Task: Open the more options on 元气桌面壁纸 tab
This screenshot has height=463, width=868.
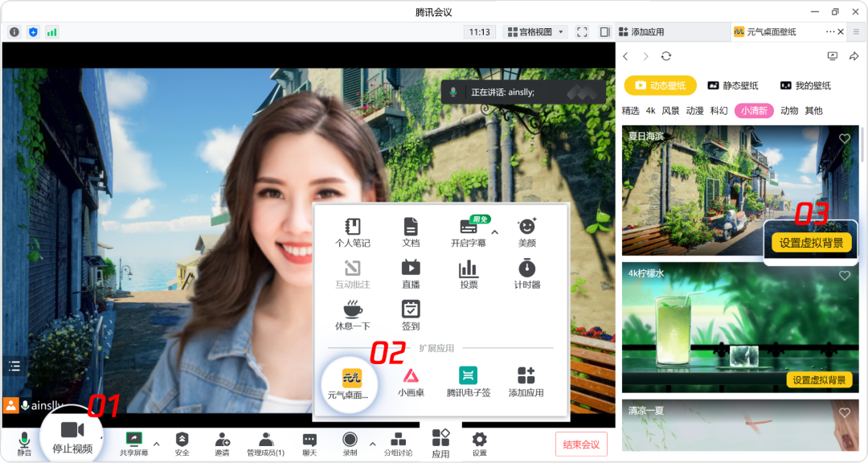Action: [x=830, y=31]
